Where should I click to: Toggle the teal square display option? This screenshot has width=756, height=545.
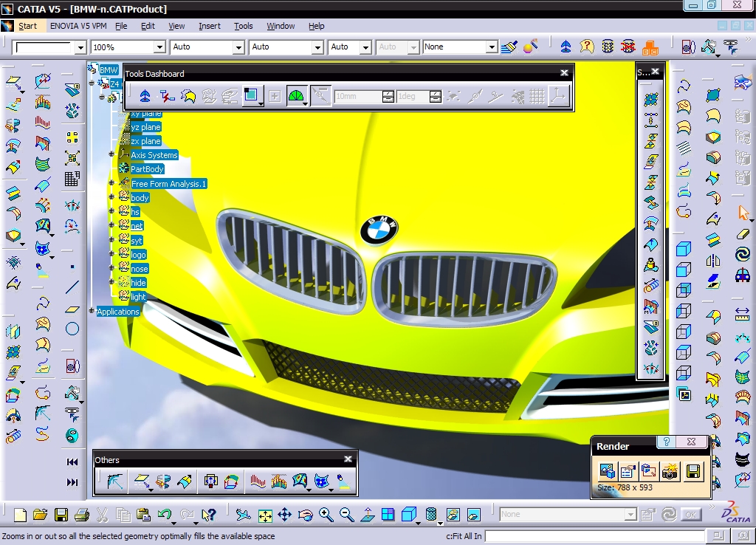(x=251, y=95)
